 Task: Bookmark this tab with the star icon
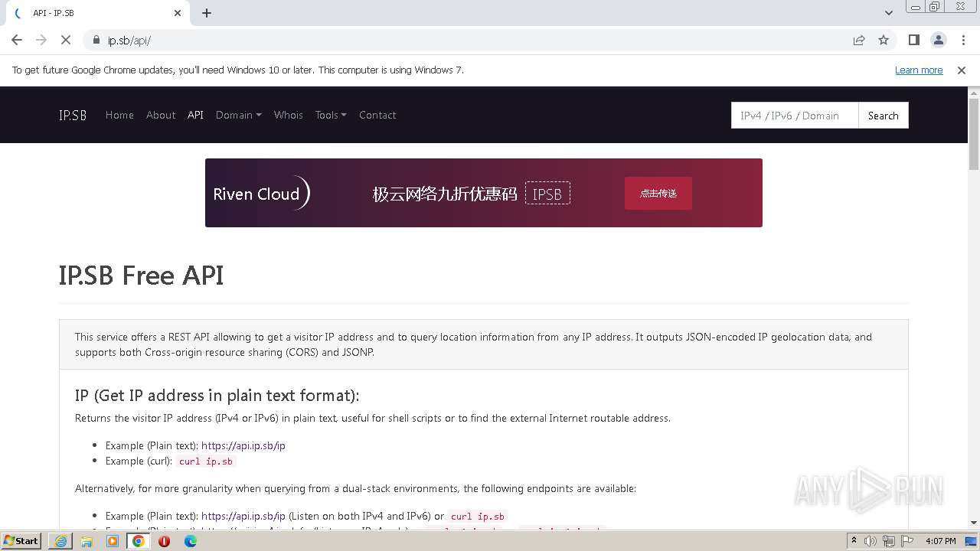pyautogui.click(x=884, y=40)
